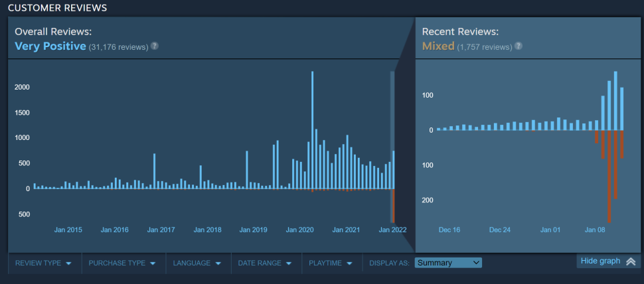Hide the reviews graph
Viewport: 644px width, 284px height.
click(600, 261)
